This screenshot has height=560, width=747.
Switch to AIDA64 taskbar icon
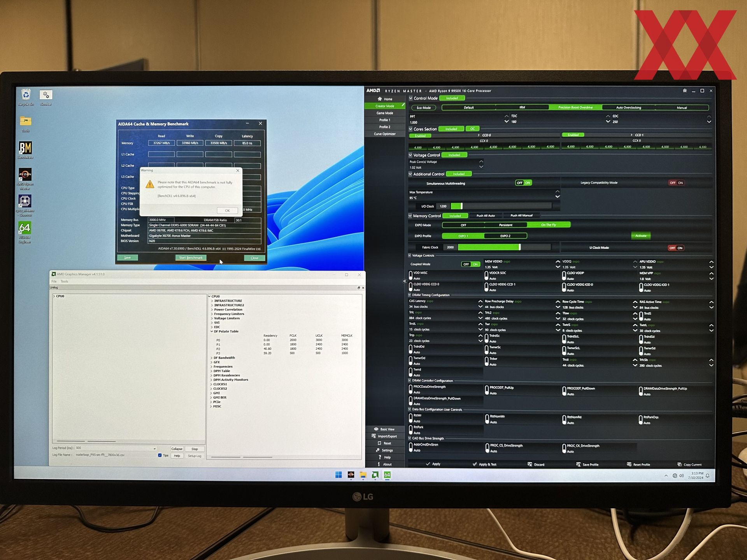(x=387, y=474)
